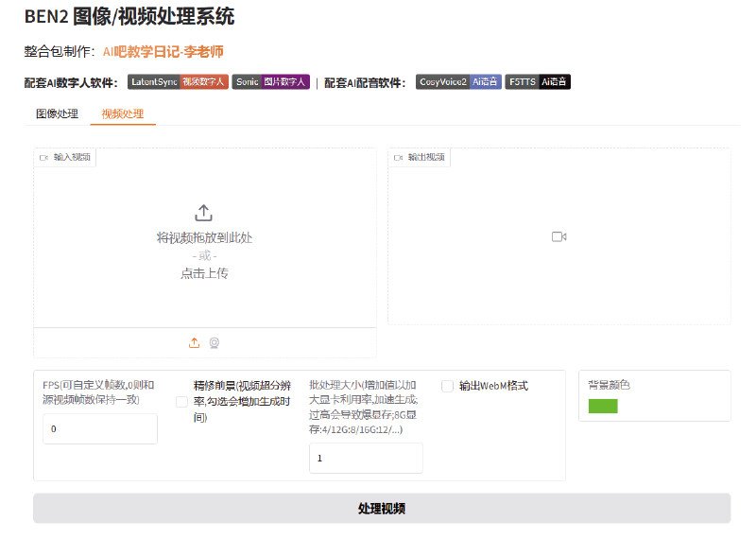Screen dimensions: 756x539
Task: Click the FPS input field
Action: (100, 428)
